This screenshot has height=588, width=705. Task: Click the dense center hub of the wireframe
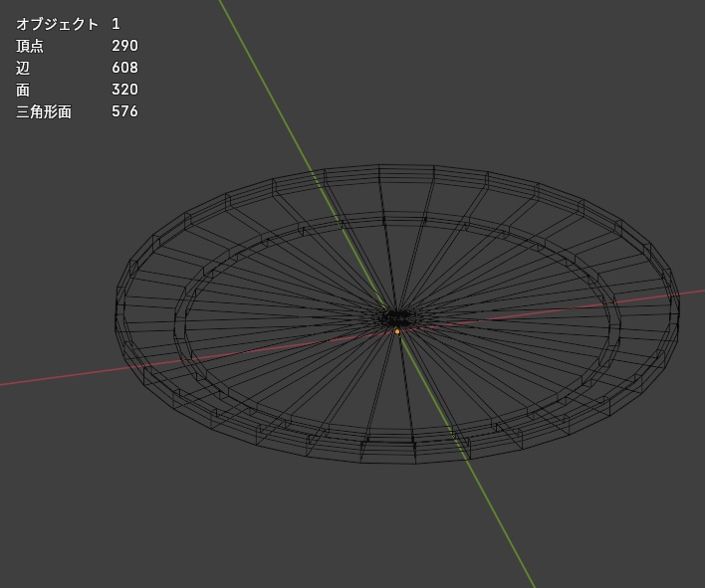(396, 318)
